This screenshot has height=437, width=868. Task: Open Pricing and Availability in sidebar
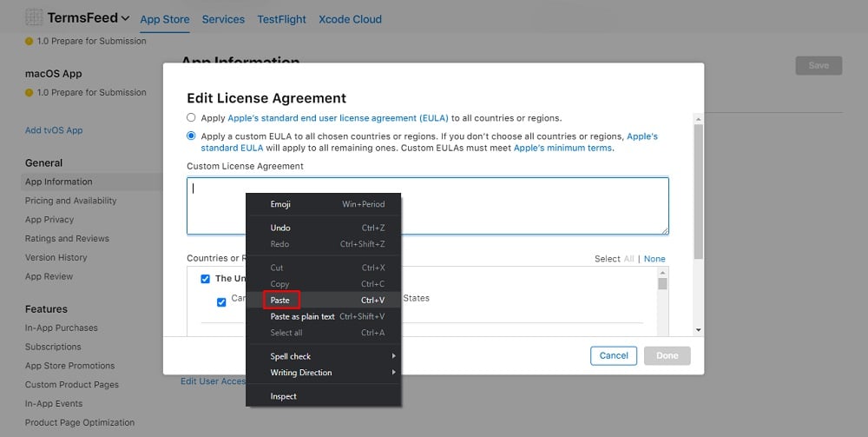click(71, 201)
